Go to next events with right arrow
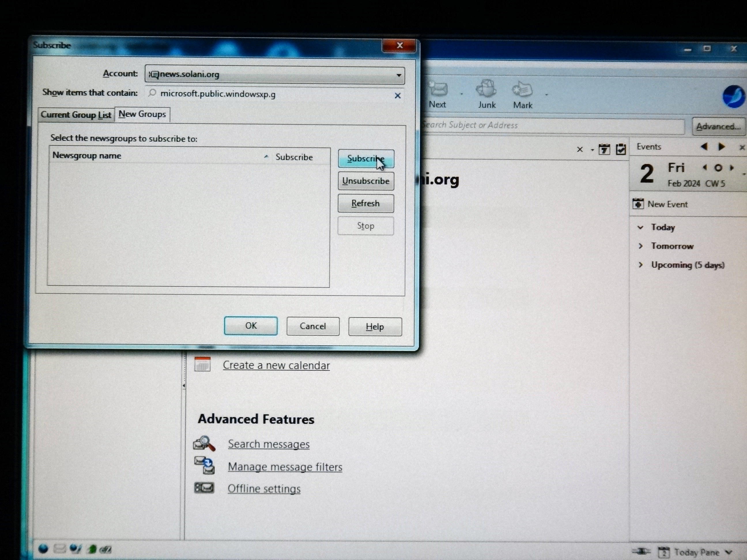This screenshot has width=747, height=560. pyautogui.click(x=722, y=147)
